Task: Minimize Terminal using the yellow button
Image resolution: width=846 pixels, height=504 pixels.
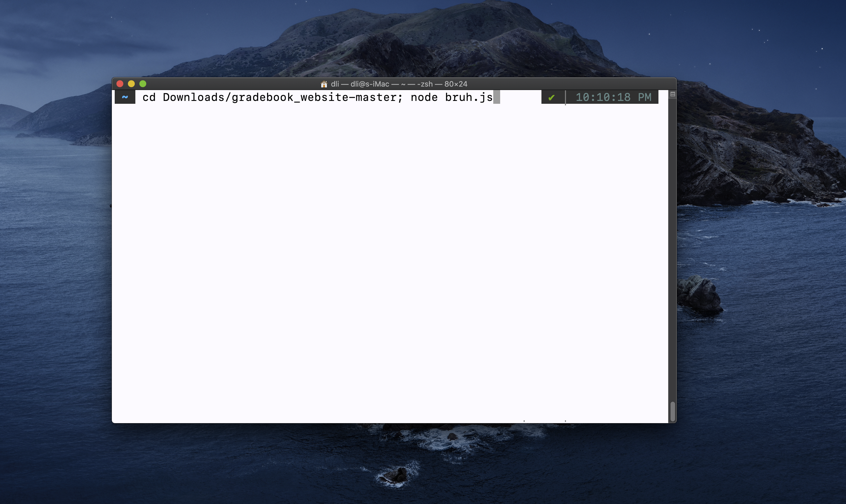Action: click(131, 83)
